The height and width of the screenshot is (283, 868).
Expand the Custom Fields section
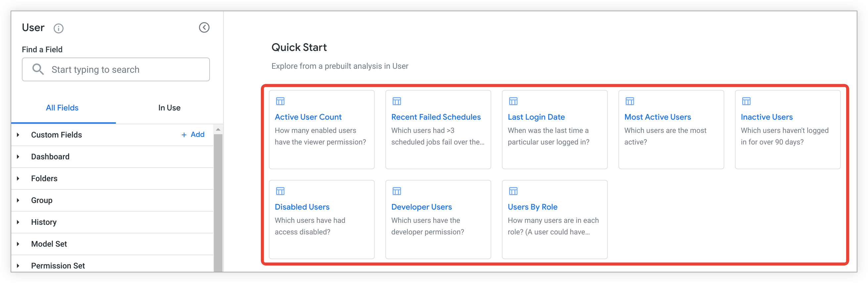(18, 135)
